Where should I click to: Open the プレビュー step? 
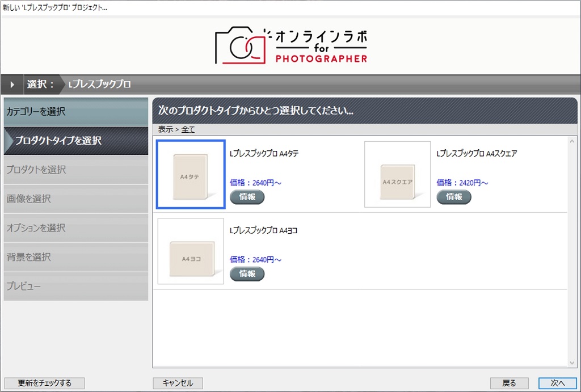tap(76, 286)
